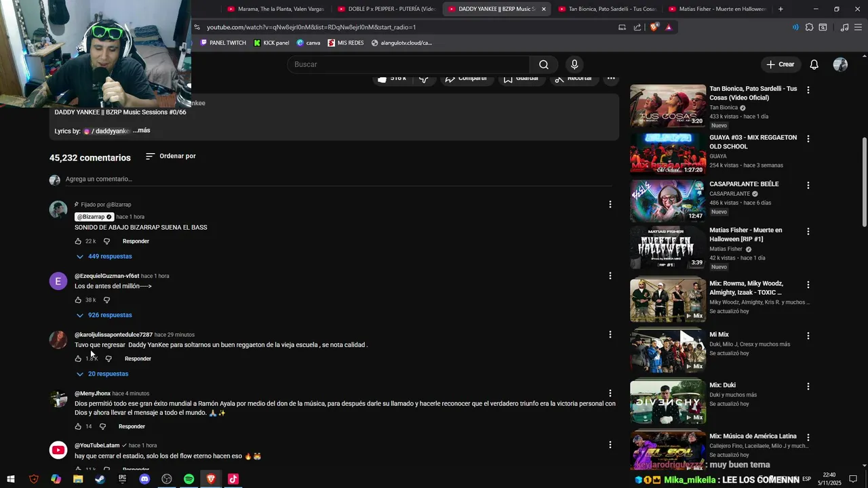Click Agrega un comentario field
The image size is (868, 488).
click(339, 179)
